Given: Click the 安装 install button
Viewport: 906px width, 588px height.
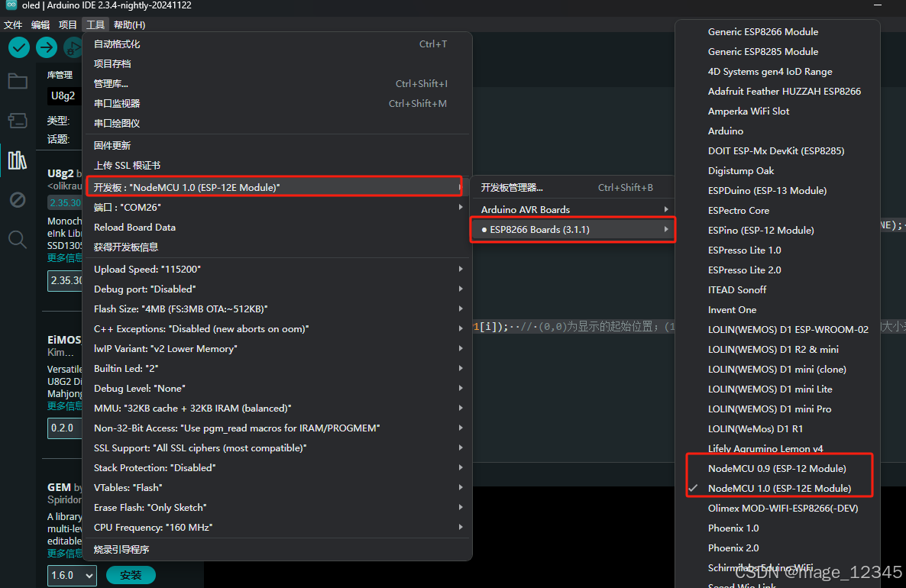Looking at the screenshot, I should pyautogui.click(x=131, y=575).
